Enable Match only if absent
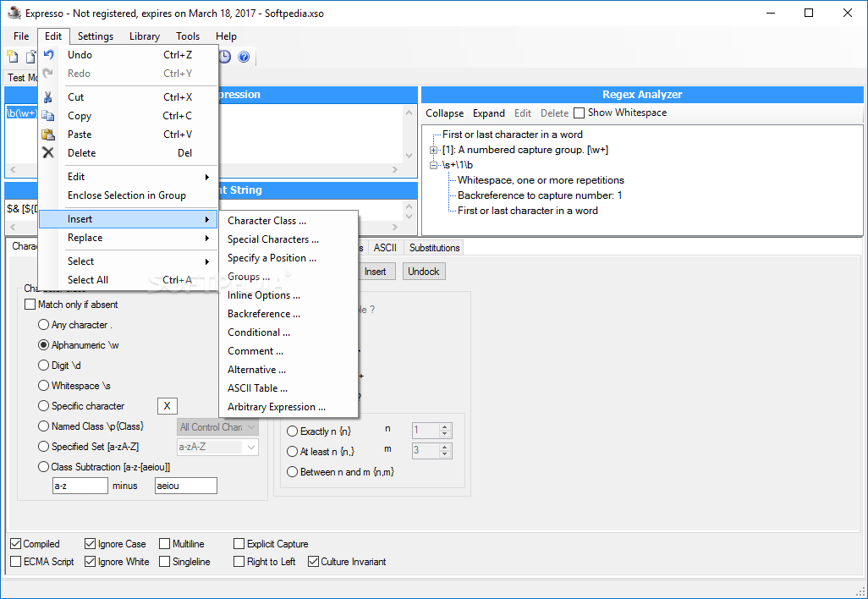Screen dimensions: 868x599 (30, 305)
